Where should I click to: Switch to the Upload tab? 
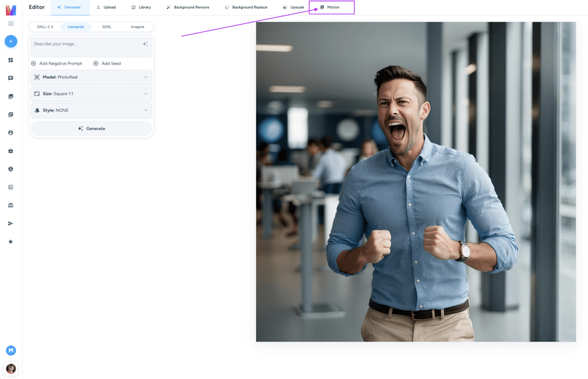click(106, 7)
